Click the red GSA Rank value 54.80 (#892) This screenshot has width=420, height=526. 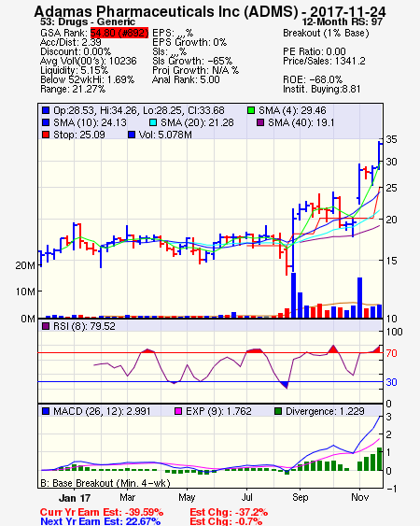click(x=119, y=33)
